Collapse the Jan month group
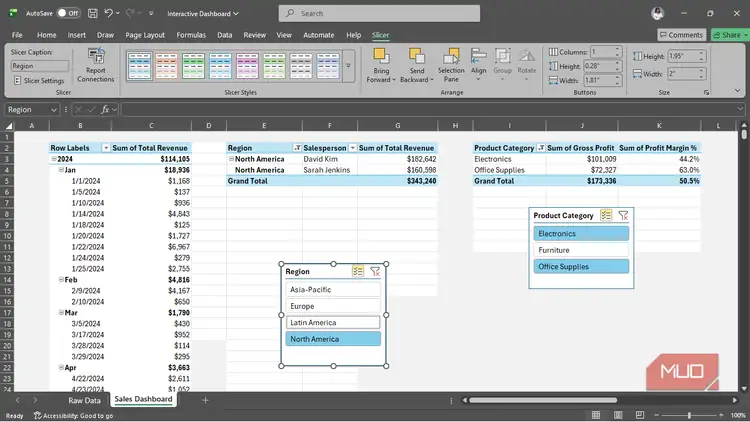750x422 pixels. tap(61, 170)
